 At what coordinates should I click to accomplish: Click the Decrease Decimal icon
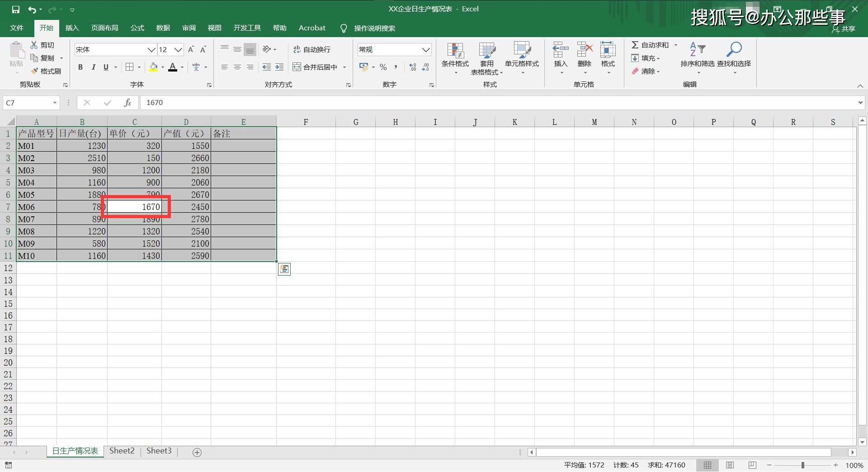click(425, 67)
